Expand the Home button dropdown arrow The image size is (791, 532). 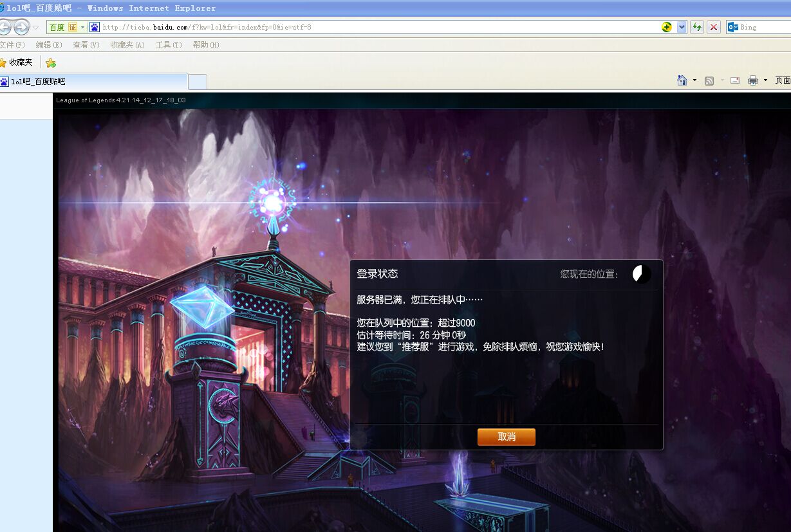click(x=694, y=80)
